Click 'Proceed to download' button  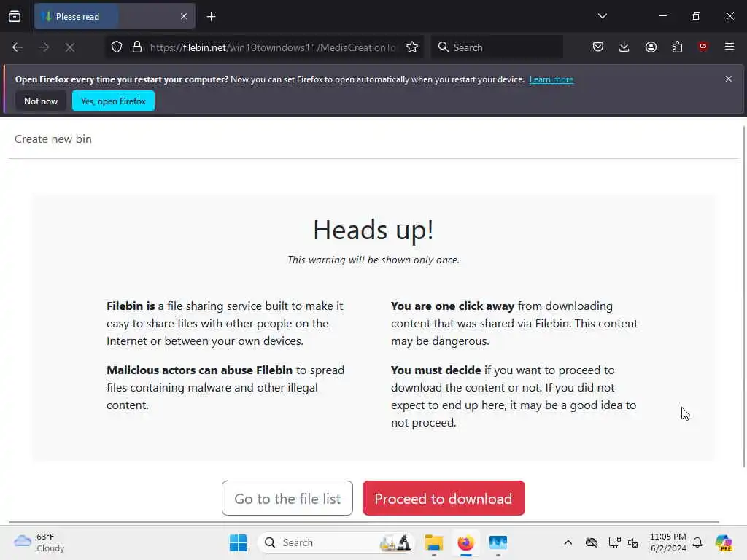pos(444,498)
